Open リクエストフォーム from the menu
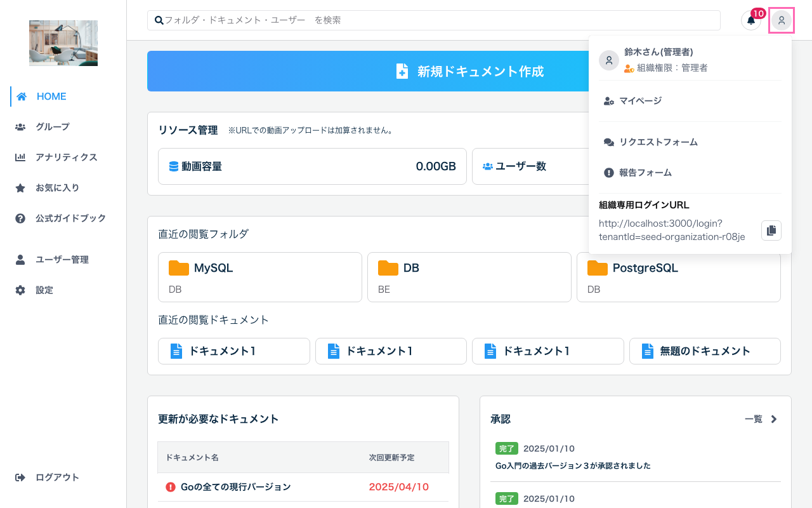The width and height of the screenshot is (812, 508). [x=658, y=142]
